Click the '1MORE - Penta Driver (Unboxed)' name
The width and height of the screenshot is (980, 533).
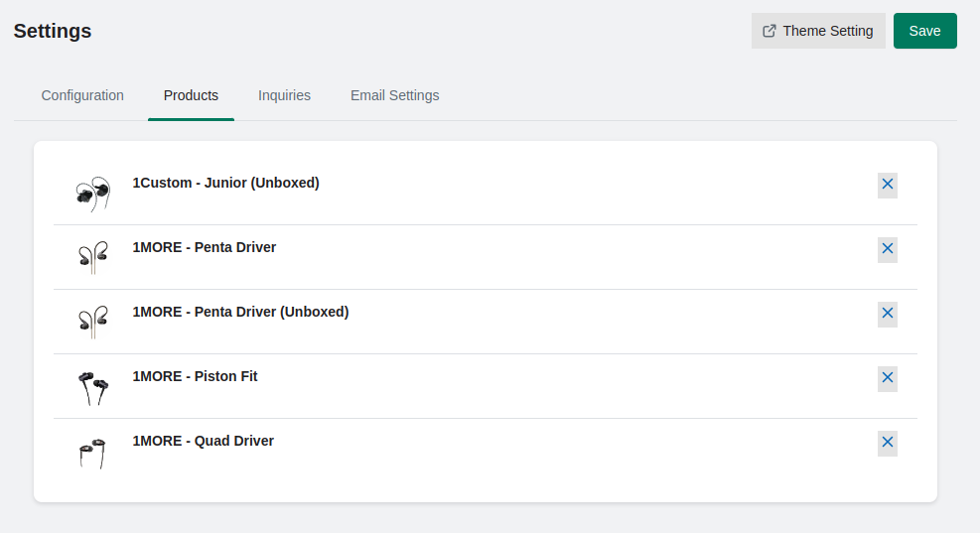240,312
